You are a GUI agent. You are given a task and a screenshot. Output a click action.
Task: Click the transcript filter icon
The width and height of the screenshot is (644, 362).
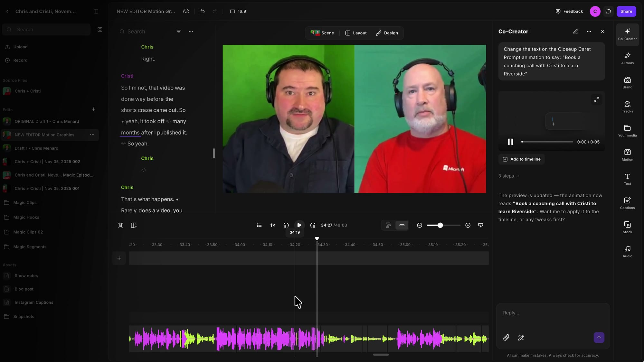point(179,32)
